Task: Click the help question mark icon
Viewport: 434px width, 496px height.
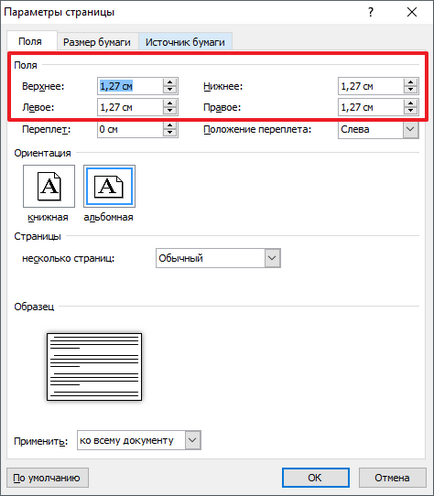Action: [x=371, y=12]
